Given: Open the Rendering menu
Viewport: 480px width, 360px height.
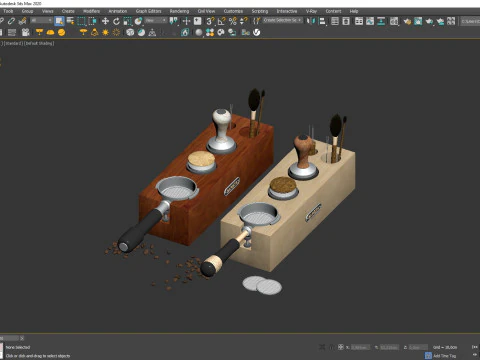Looking at the screenshot, I should coord(179,11).
